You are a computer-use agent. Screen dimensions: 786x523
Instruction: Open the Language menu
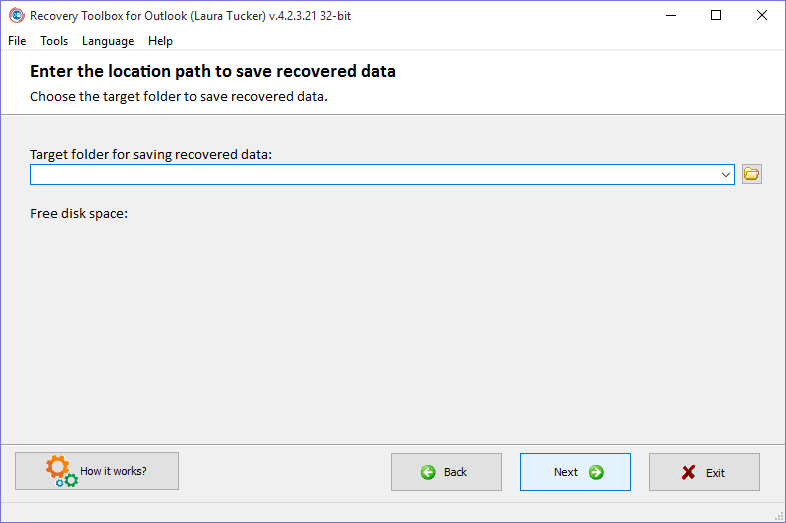point(108,41)
